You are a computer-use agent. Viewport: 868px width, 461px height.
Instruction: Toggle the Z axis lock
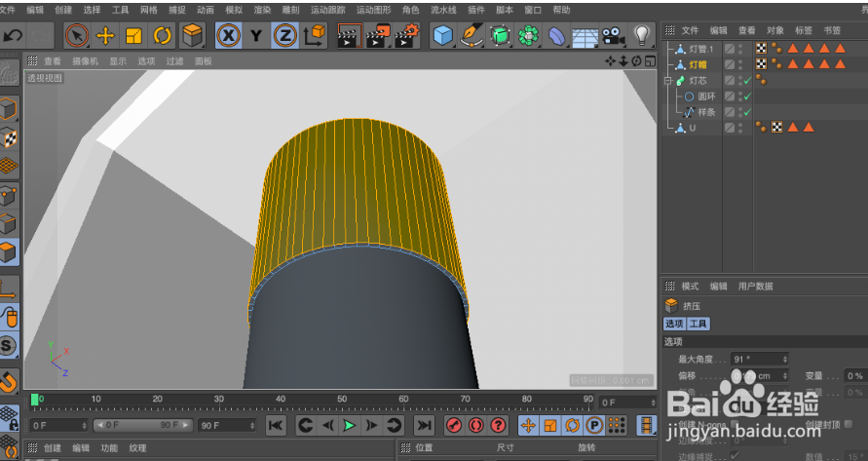pos(284,36)
